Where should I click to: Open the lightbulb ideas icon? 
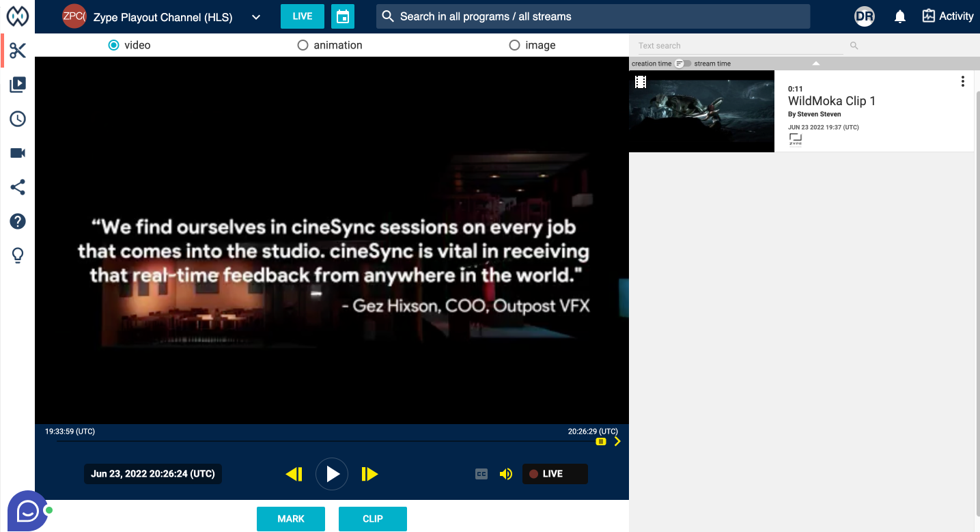click(x=18, y=255)
